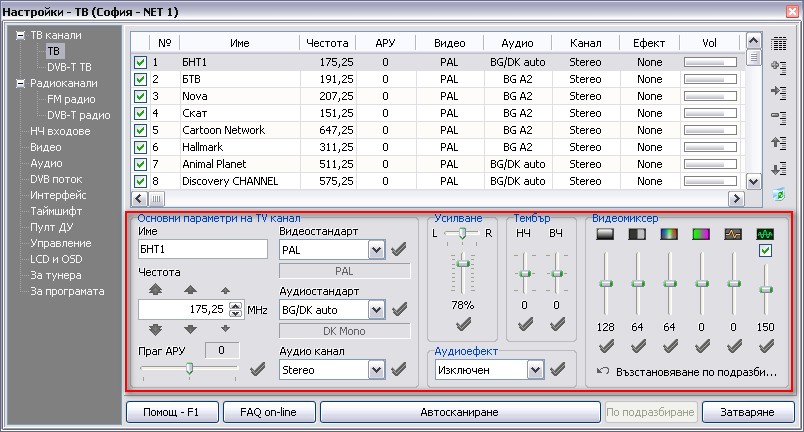Uncheck the Скат channel checkbox

click(140, 113)
